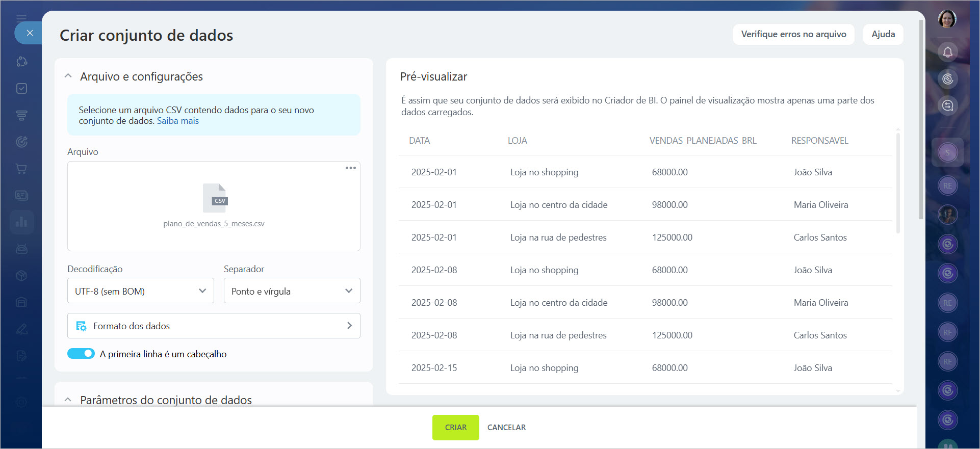Click the CSV file icon
The image size is (980, 449).
215,198
